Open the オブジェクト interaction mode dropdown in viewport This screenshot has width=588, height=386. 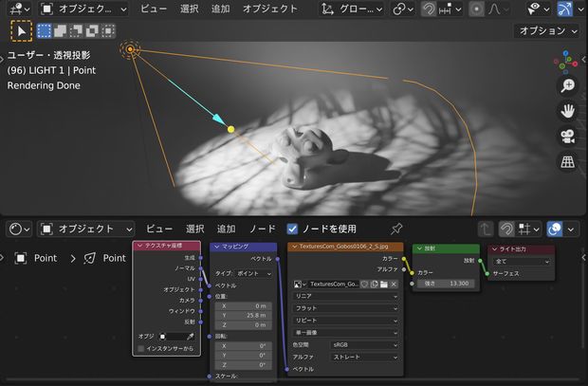tap(83, 9)
